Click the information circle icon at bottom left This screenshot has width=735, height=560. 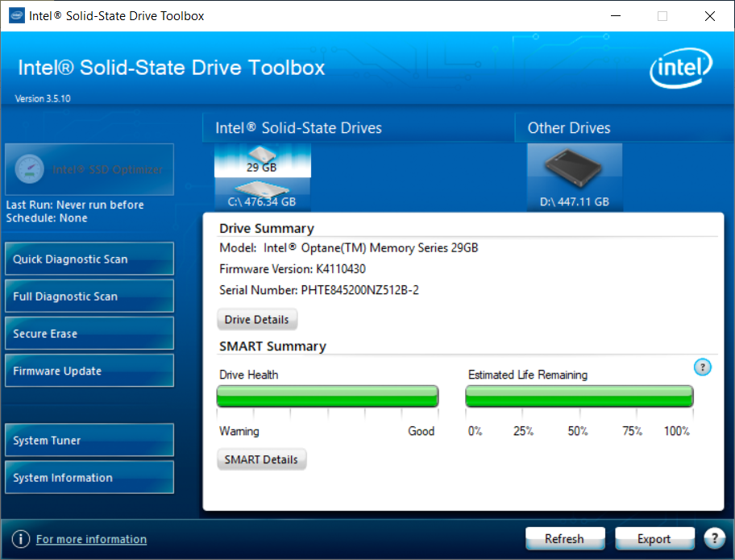[21, 539]
